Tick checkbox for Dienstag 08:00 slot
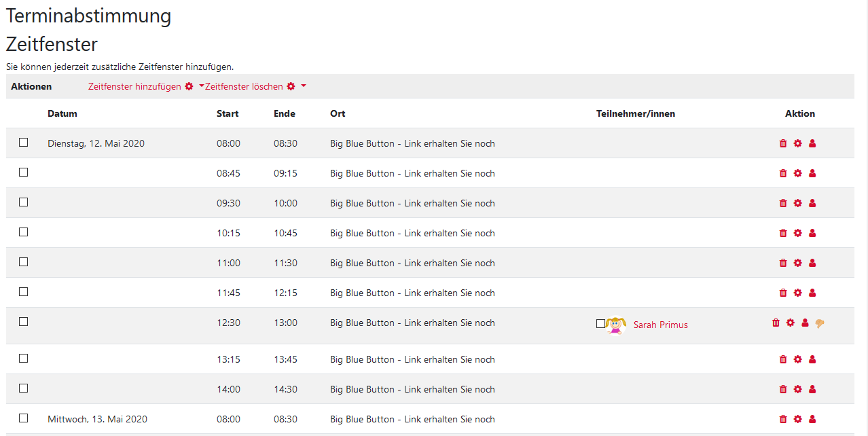This screenshot has height=436, width=868. (24, 143)
